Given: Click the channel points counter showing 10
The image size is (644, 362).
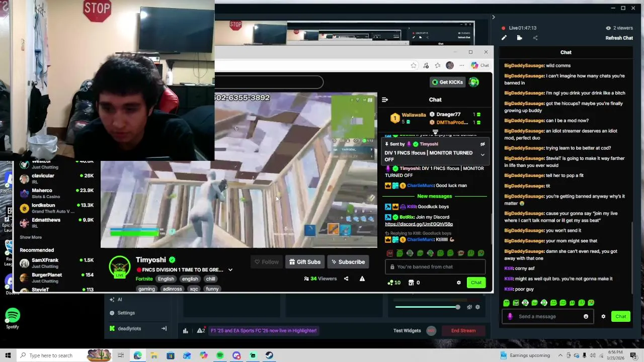Looking at the screenshot, I should coord(394,283).
